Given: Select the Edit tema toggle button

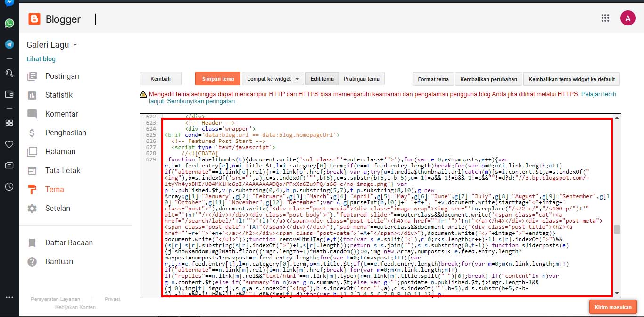Looking at the screenshot, I should [x=322, y=79].
